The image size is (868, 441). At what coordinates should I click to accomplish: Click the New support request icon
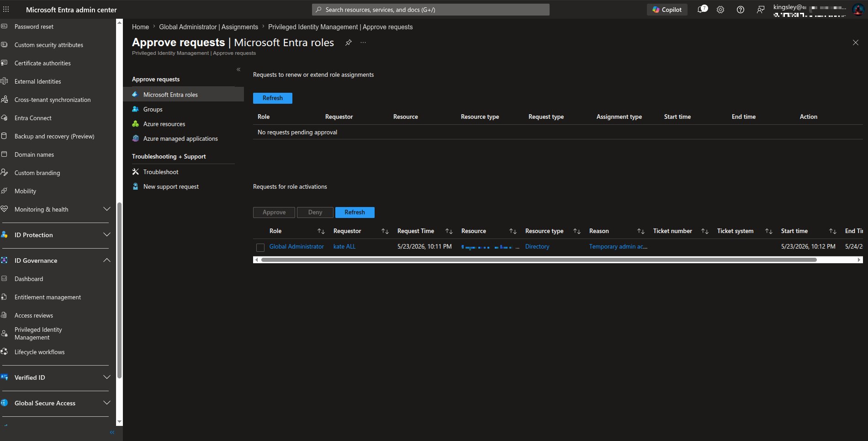(135, 186)
